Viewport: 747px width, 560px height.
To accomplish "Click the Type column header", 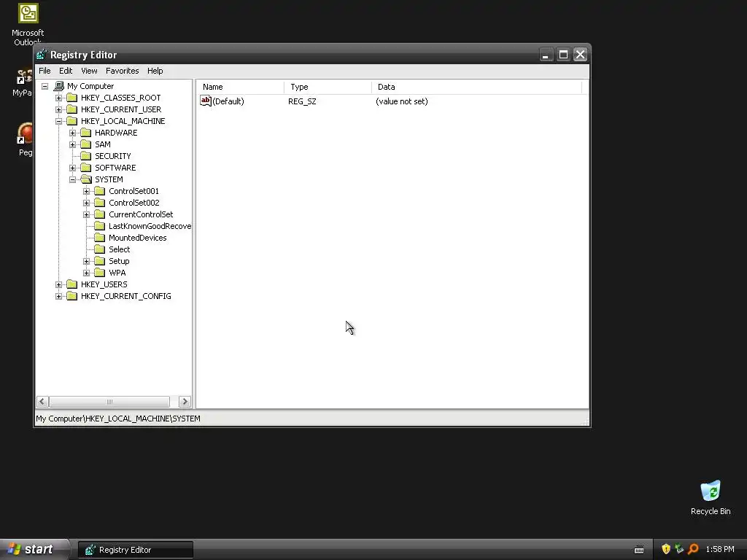I will click(x=328, y=87).
